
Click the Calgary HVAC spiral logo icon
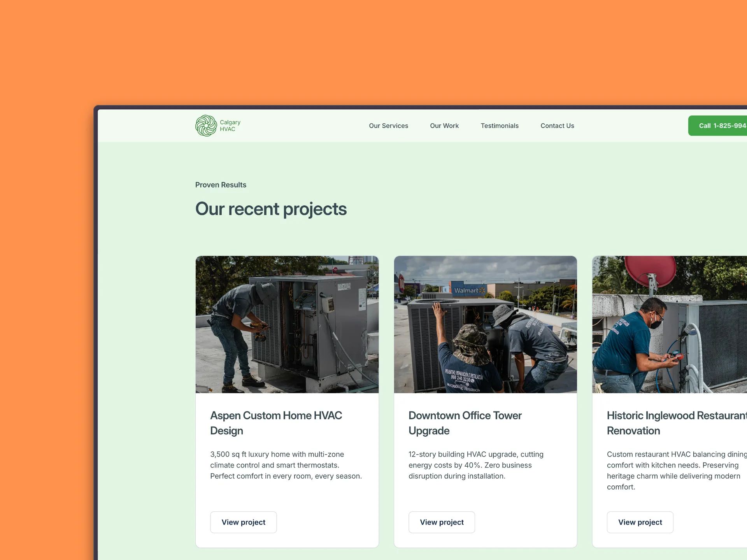click(206, 125)
